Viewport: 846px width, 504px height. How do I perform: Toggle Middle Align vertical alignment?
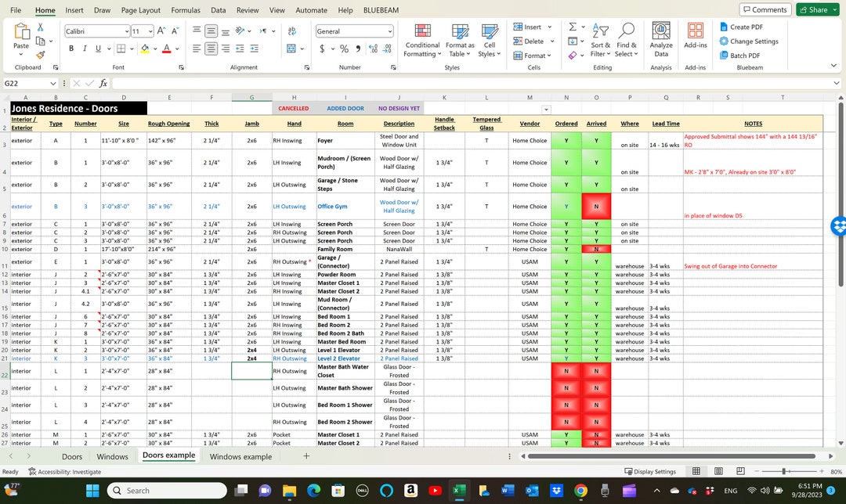pyautogui.click(x=211, y=31)
